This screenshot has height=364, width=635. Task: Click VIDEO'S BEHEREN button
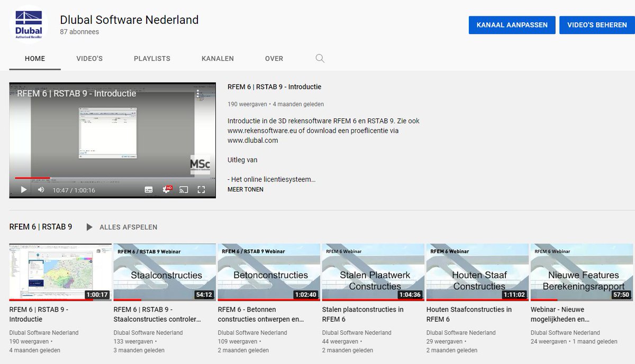pos(597,25)
